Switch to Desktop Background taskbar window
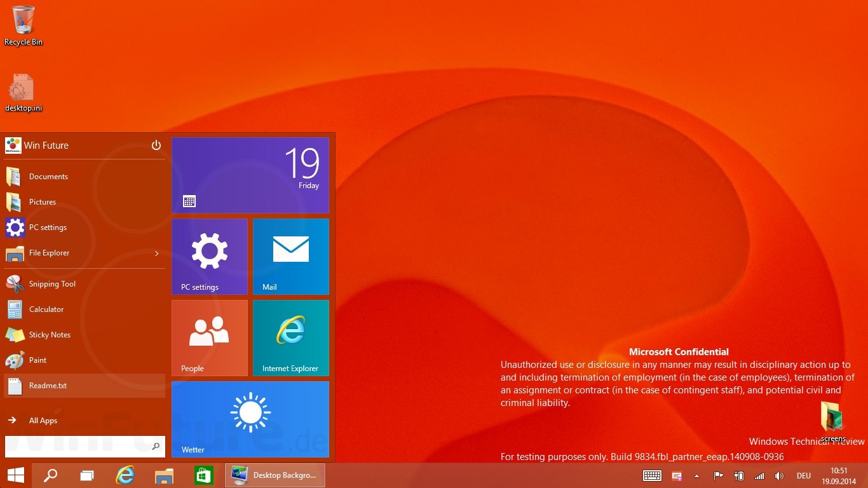This screenshot has height=488, width=868. (x=275, y=475)
